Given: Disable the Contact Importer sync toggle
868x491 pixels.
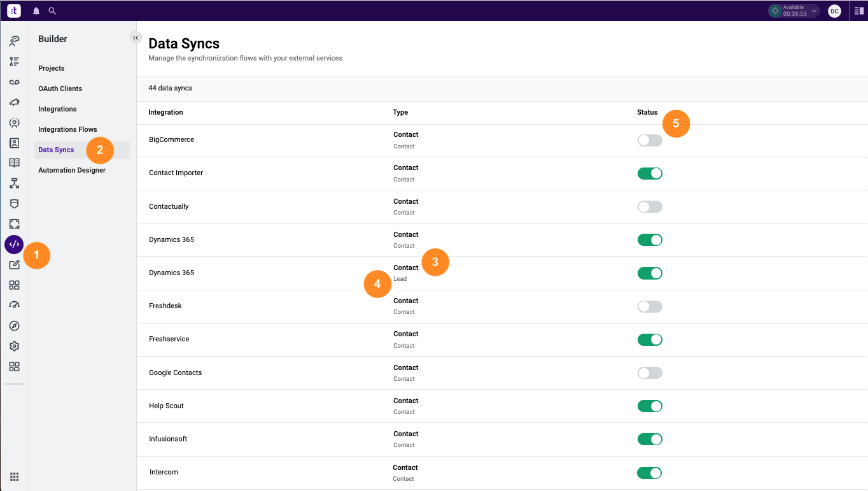Looking at the screenshot, I should click(649, 173).
